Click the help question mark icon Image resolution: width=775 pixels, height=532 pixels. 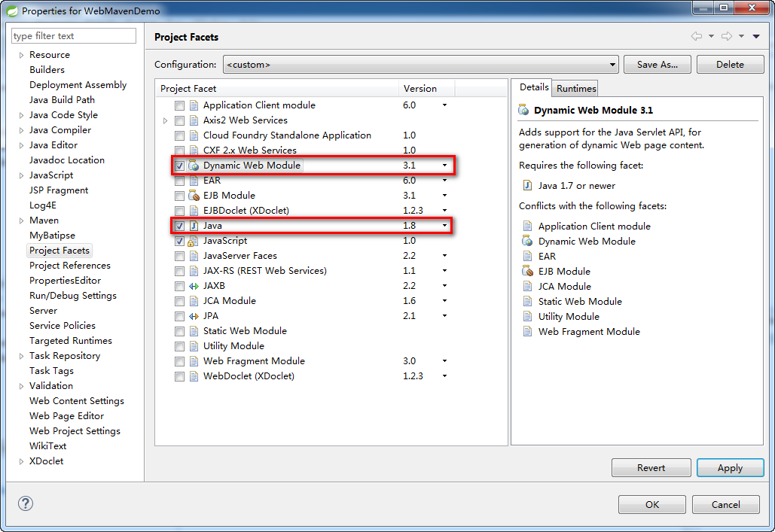click(26, 503)
